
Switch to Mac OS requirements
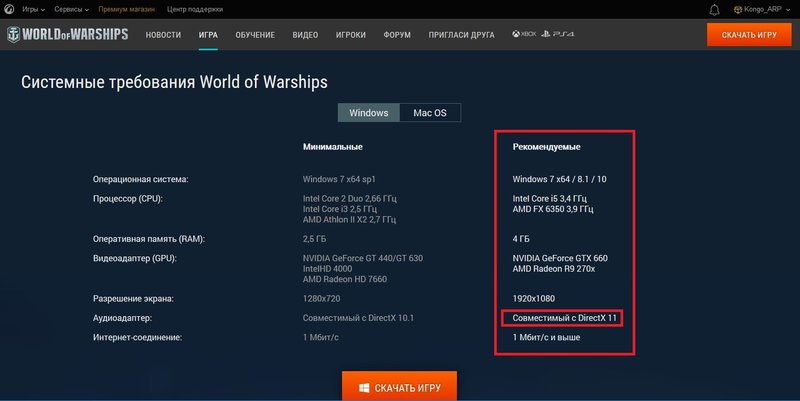[x=430, y=113]
